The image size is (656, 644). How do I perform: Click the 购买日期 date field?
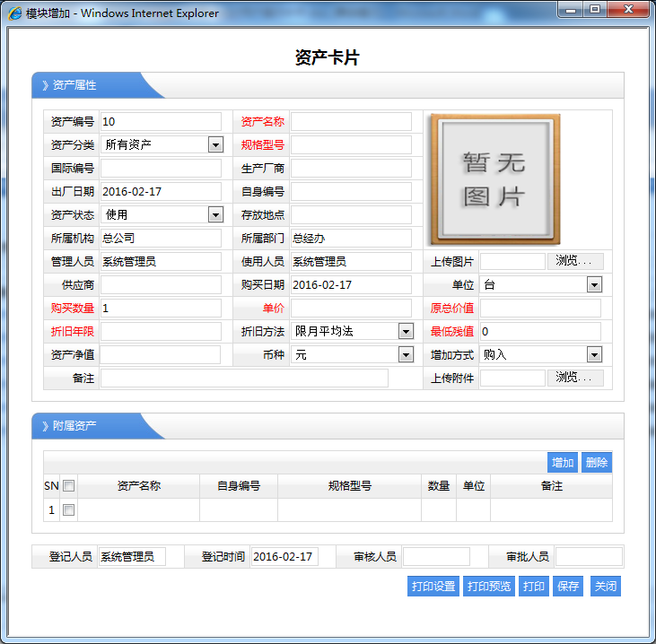pos(351,284)
